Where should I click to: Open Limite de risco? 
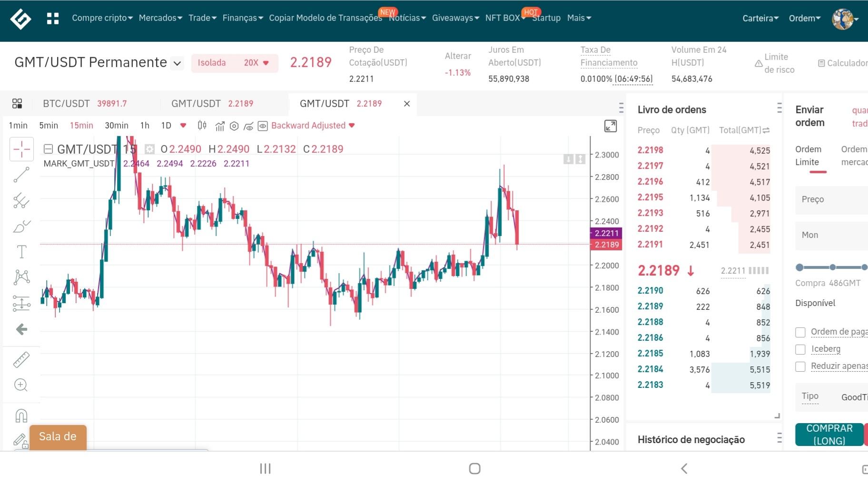tap(775, 63)
